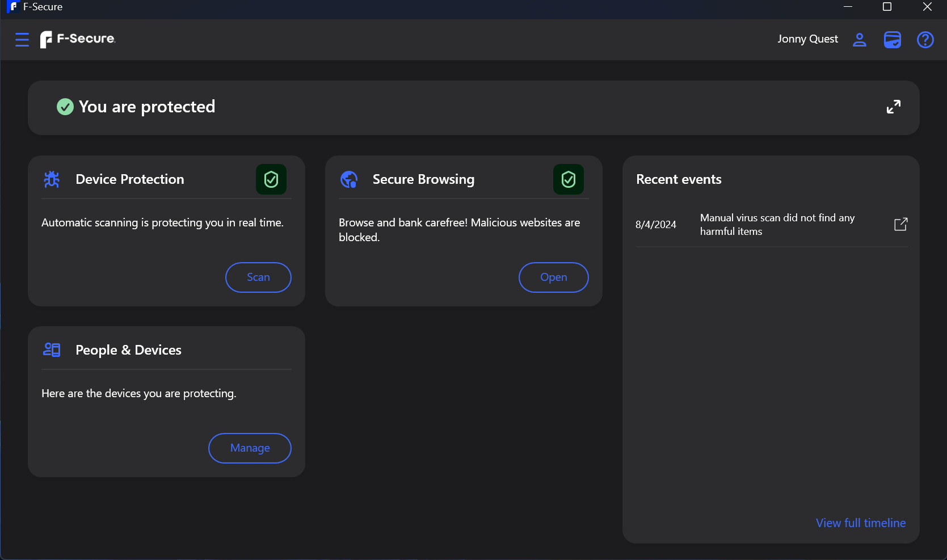
Task: Manage protected devices with Manage button
Action: [x=250, y=448]
